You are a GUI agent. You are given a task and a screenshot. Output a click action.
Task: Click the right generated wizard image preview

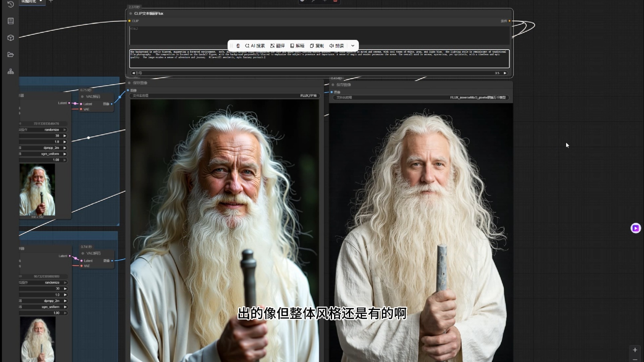click(421, 233)
